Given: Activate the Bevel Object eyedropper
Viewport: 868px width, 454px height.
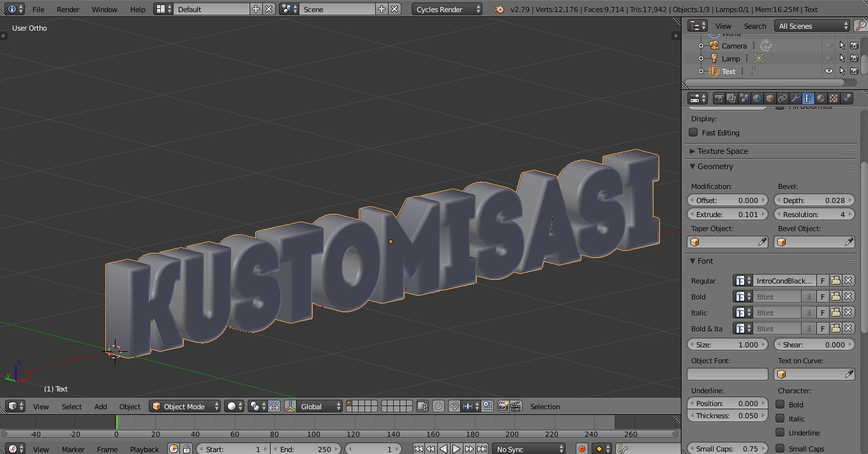Looking at the screenshot, I should point(849,241).
